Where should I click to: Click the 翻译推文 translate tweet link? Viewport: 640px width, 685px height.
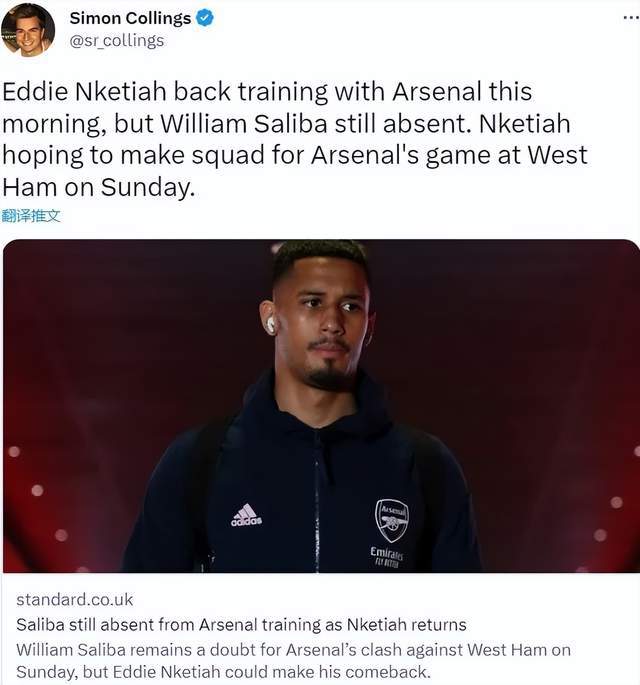coord(31,215)
